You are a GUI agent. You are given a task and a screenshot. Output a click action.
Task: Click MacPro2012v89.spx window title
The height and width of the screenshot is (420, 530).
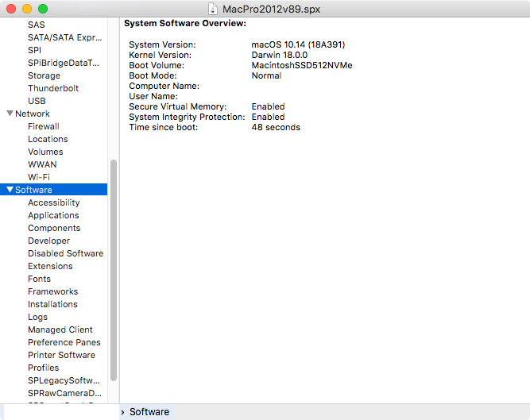click(271, 9)
